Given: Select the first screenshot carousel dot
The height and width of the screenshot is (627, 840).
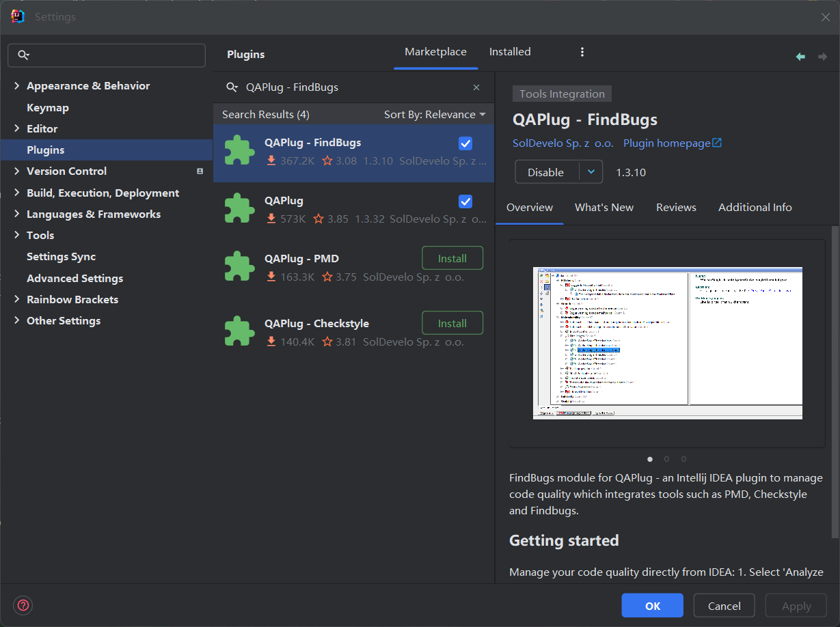Looking at the screenshot, I should pyautogui.click(x=649, y=459).
